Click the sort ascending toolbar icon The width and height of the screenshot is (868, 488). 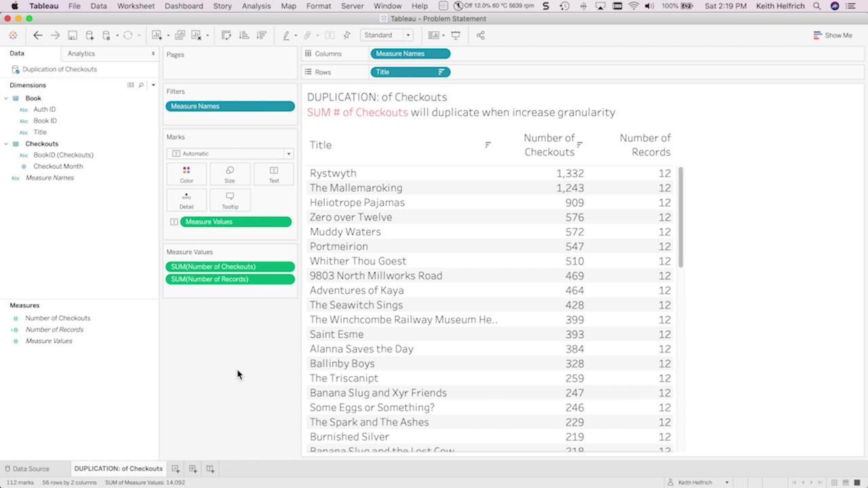coord(244,35)
